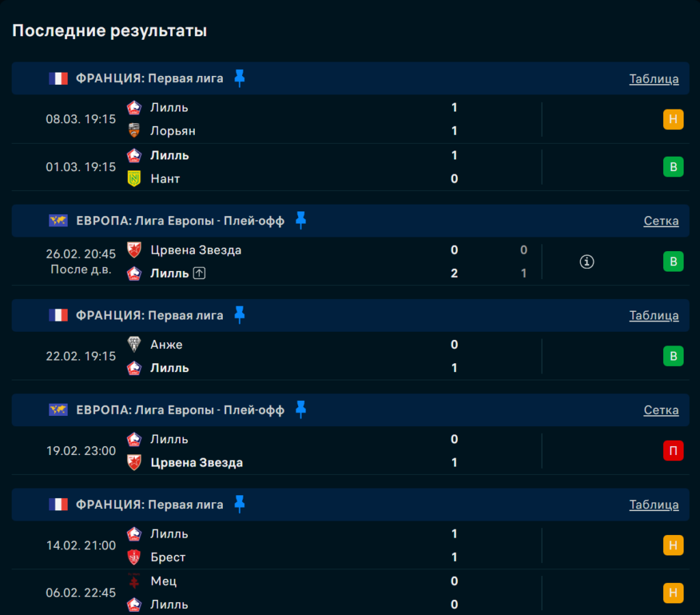The image size is (700, 615).
Task: Click the red П loss badge
Action: pyautogui.click(x=673, y=451)
